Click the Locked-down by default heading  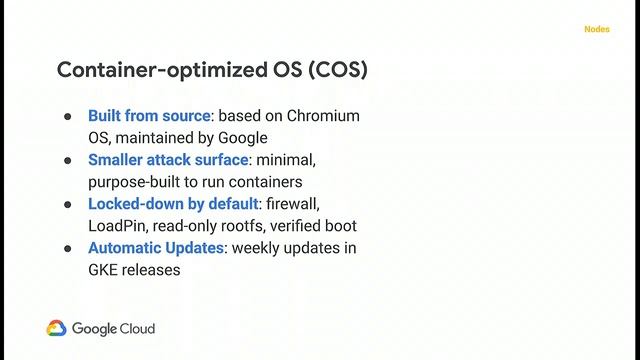(x=173, y=204)
